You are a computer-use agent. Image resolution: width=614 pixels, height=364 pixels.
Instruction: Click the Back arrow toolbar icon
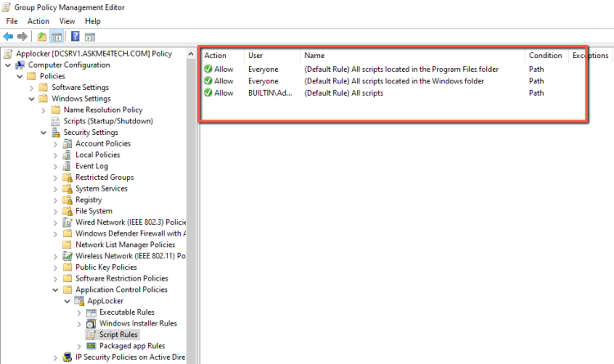8,37
